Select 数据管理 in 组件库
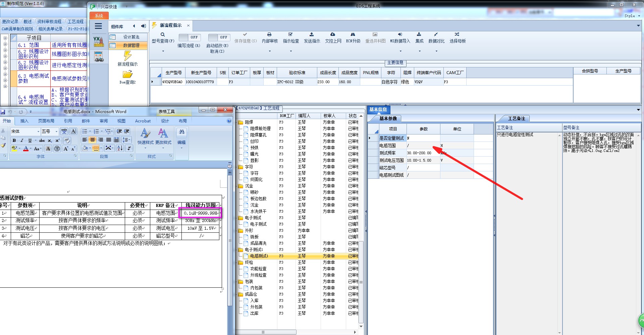644x335 pixels. tap(128, 45)
